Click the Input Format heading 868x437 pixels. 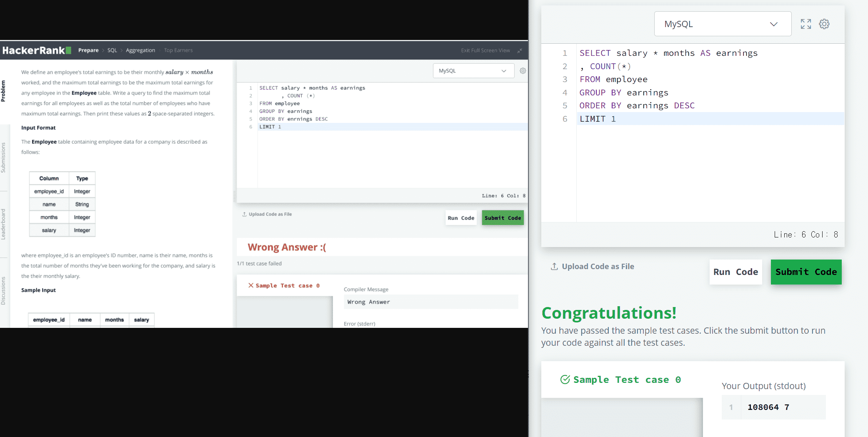[38, 128]
